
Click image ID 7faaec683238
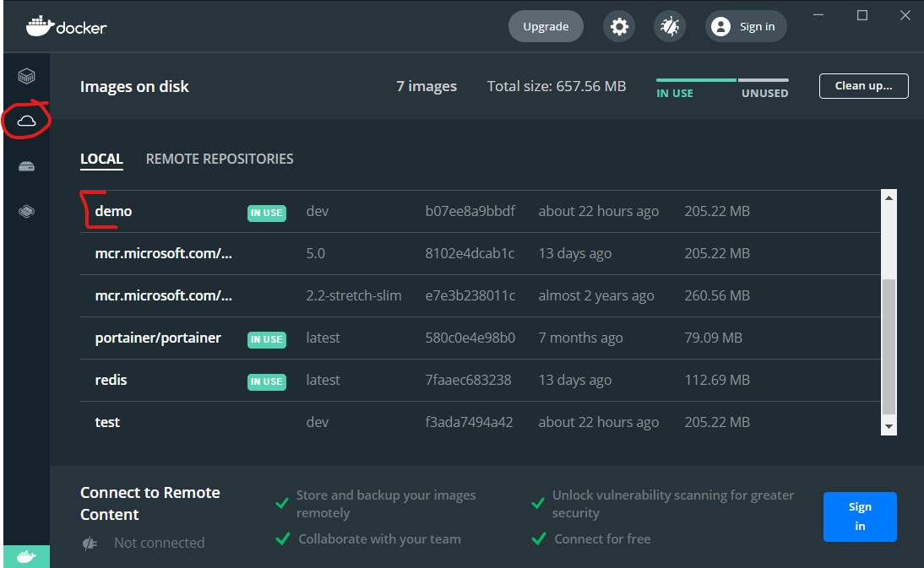469,381
